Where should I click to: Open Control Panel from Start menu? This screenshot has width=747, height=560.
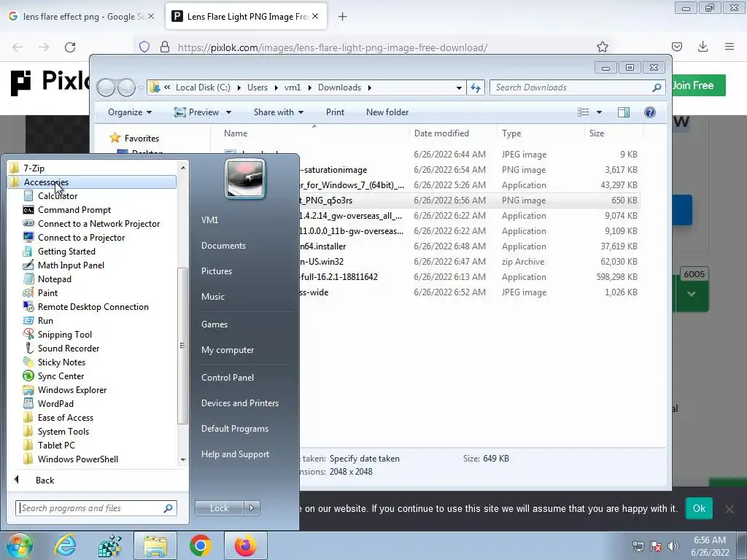pyautogui.click(x=228, y=378)
